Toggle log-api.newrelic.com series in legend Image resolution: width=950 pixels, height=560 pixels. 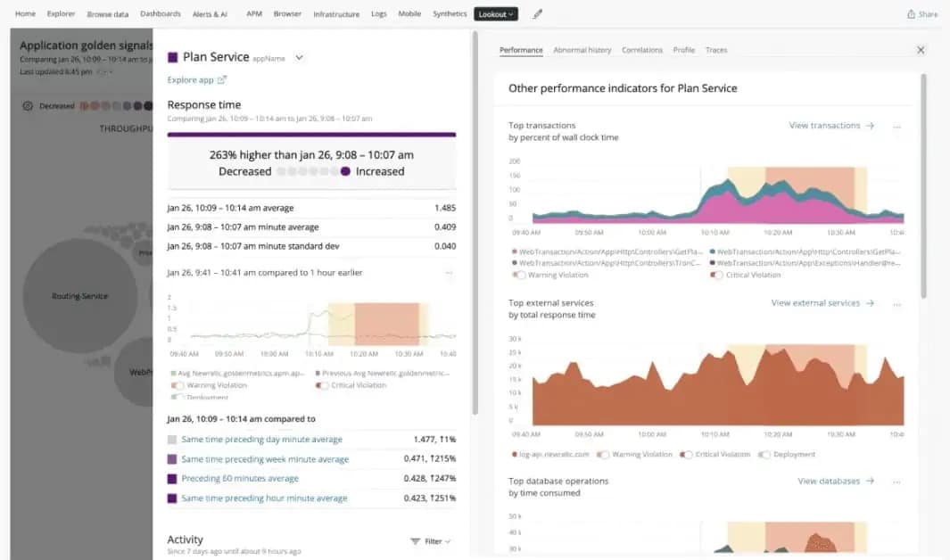550,454
